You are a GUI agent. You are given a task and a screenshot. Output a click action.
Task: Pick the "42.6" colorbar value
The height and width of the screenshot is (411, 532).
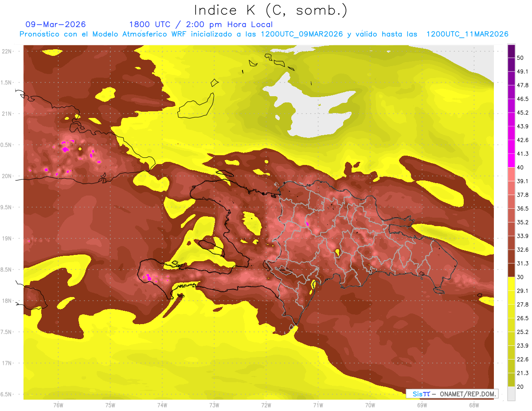[522, 140]
